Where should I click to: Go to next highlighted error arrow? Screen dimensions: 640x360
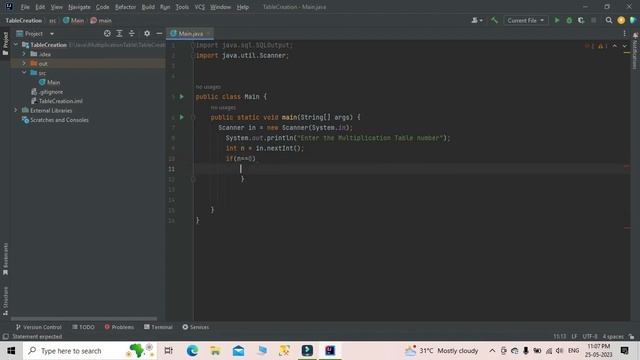625,46
